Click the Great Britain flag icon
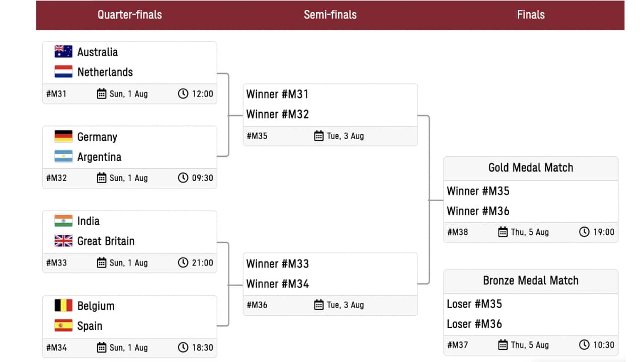 (63, 241)
